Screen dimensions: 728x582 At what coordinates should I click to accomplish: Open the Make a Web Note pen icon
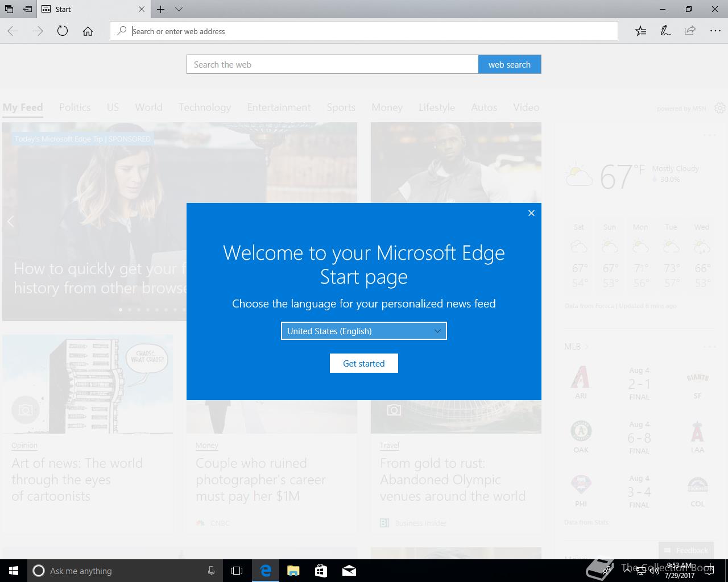point(665,31)
